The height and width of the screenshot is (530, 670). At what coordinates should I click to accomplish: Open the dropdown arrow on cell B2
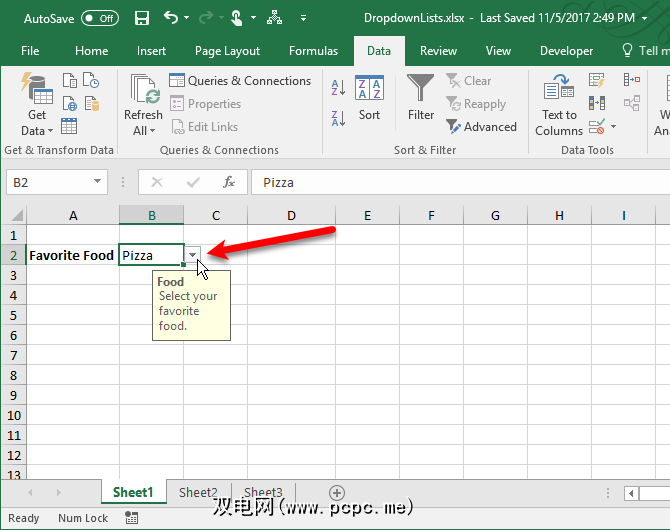coord(193,256)
